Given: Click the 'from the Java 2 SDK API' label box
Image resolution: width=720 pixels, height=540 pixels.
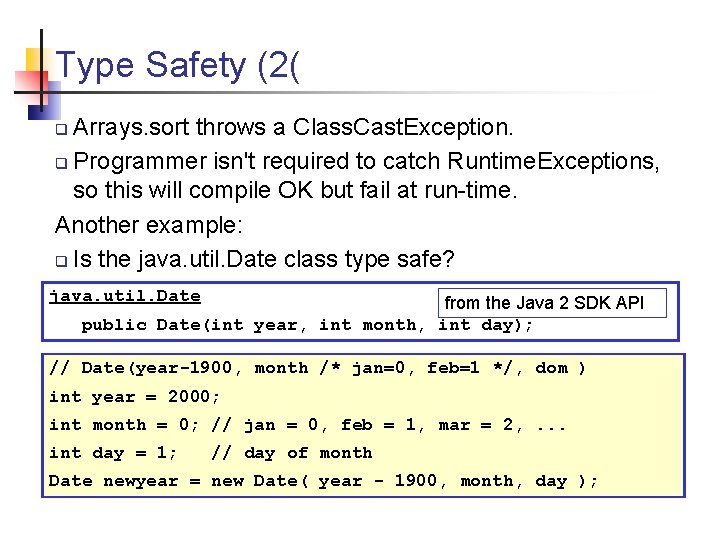Looking at the screenshot, I should coord(552,303).
